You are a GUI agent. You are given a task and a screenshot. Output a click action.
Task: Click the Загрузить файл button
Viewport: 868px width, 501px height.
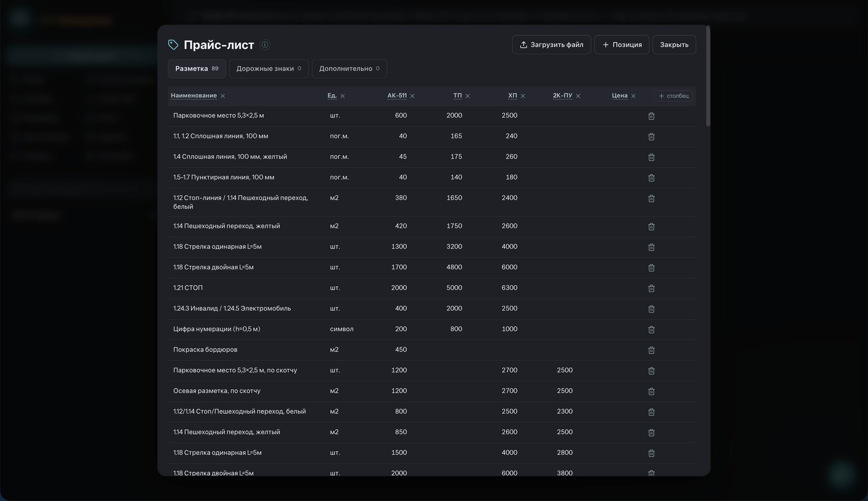[x=551, y=45]
